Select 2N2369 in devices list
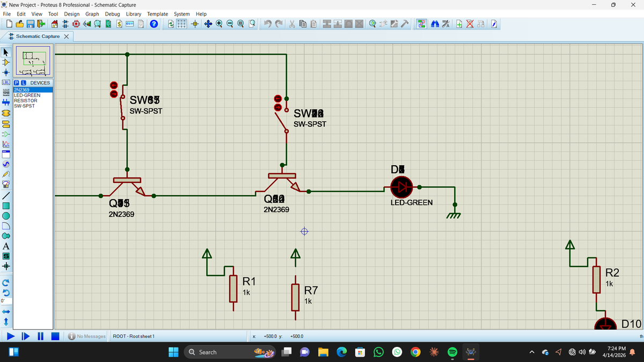The height and width of the screenshot is (362, 644). [32, 90]
